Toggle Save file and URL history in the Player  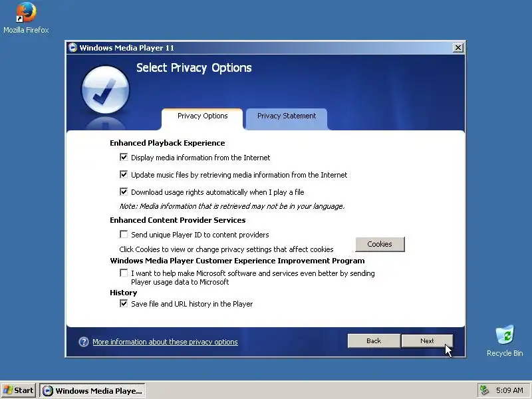pyautogui.click(x=124, y=304)
